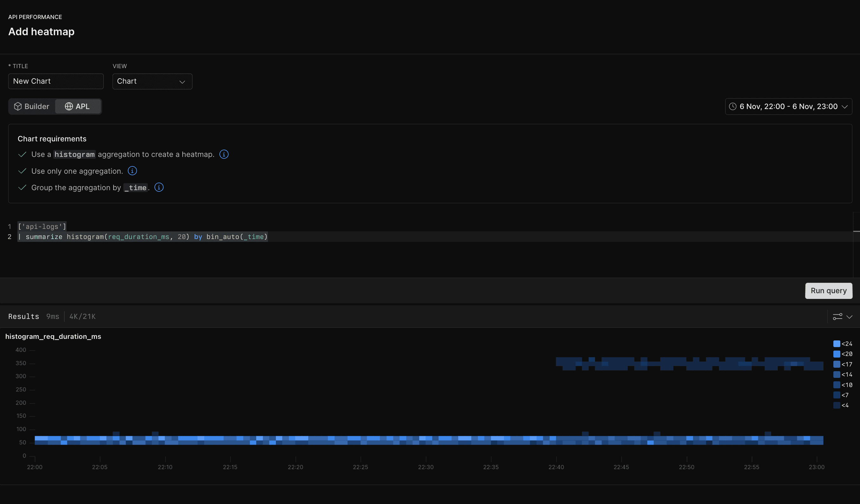The image size is (860, 504).
Task: Click the 'Chart requirements' heading
Action: click(52, 139)
